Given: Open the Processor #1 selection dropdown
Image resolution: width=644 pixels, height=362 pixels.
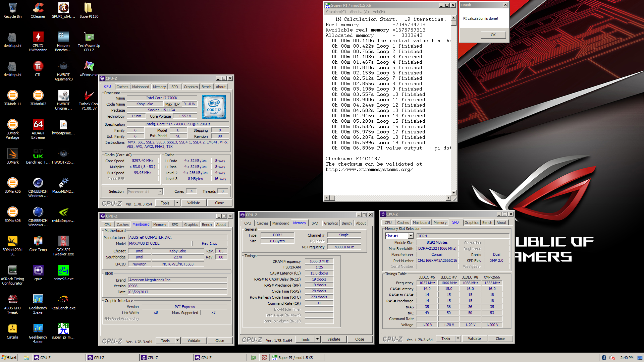Looking at the screenshot, I should pyautogui.click(x=160, y=191).
